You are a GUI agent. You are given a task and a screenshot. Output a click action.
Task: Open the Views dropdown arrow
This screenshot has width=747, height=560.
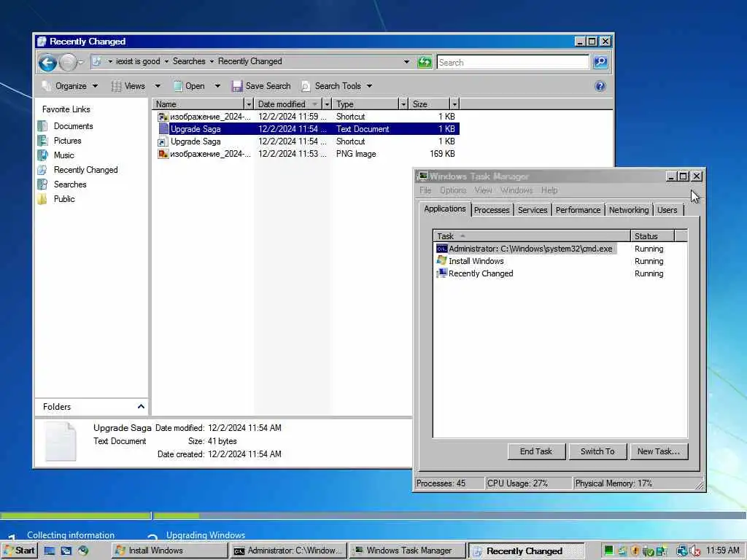(158, 86)
